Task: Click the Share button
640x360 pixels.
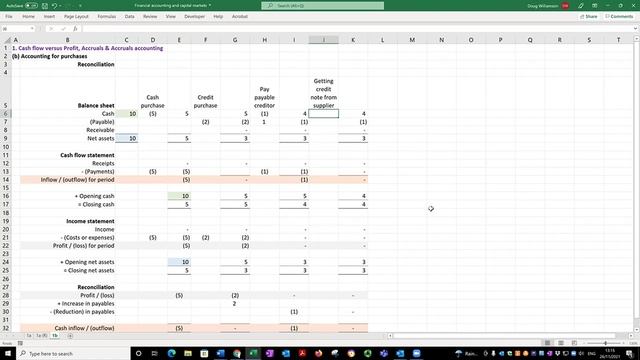Action: pos(589,16)
